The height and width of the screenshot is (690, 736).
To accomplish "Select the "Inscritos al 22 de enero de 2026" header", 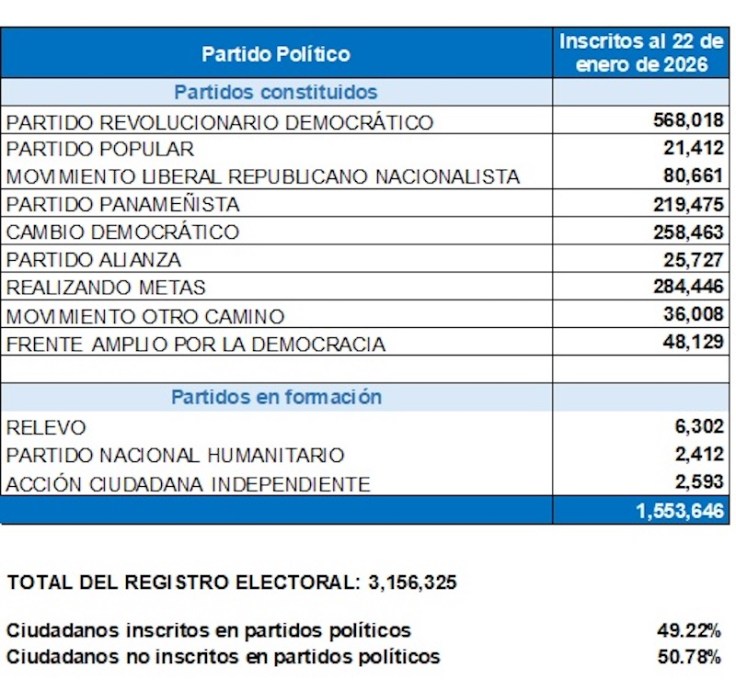I will pos(640,53).
